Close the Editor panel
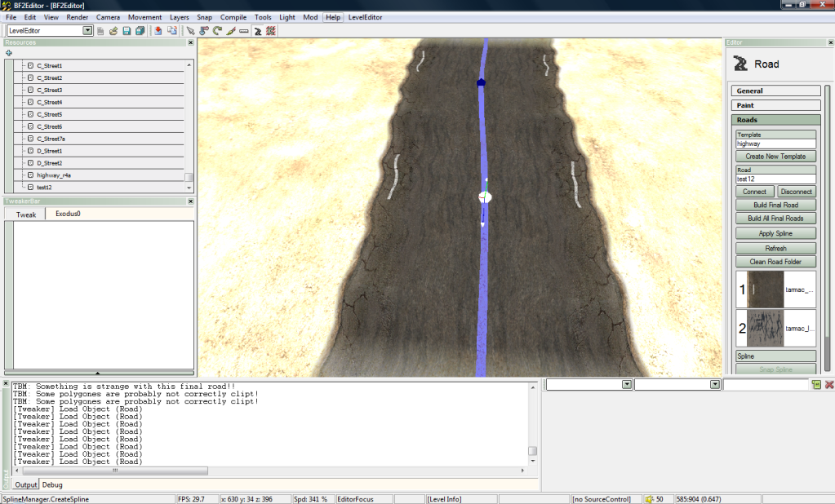 (x=830, y=42)
